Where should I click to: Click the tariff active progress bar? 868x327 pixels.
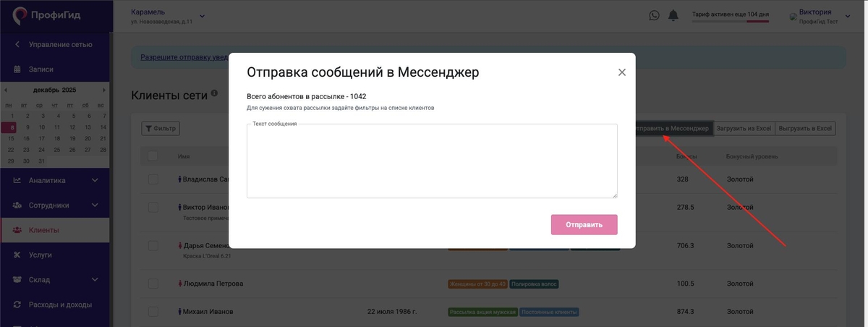[730, 21]
